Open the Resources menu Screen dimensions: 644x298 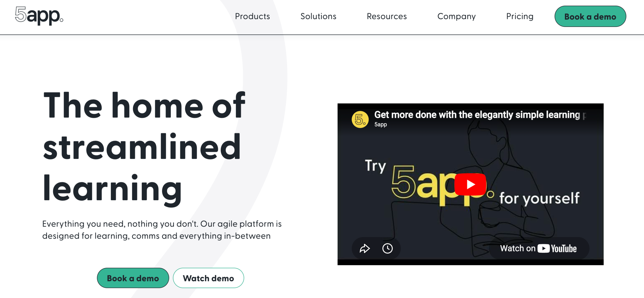(387, 16)
